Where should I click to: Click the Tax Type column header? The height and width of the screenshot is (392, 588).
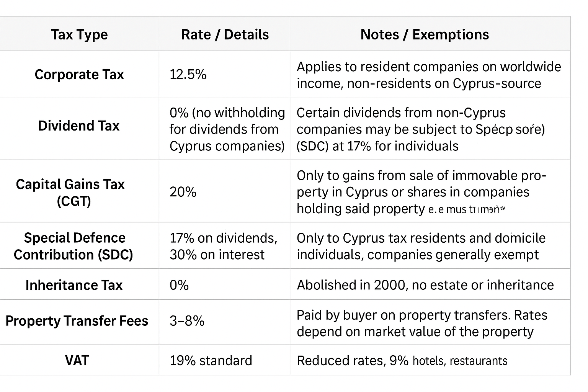point(79,34)
